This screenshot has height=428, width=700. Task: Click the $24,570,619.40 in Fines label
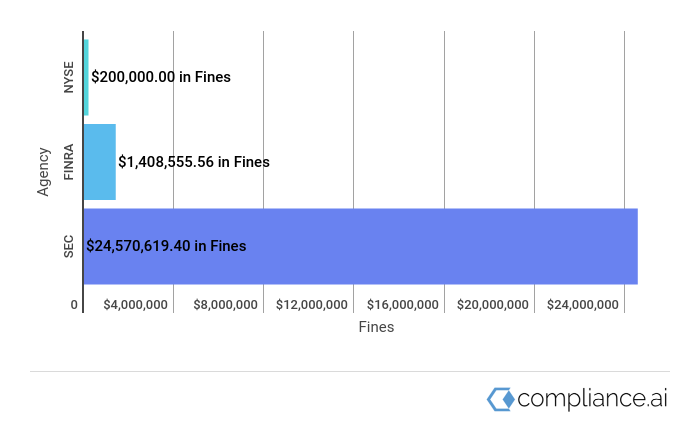[166, 246]
